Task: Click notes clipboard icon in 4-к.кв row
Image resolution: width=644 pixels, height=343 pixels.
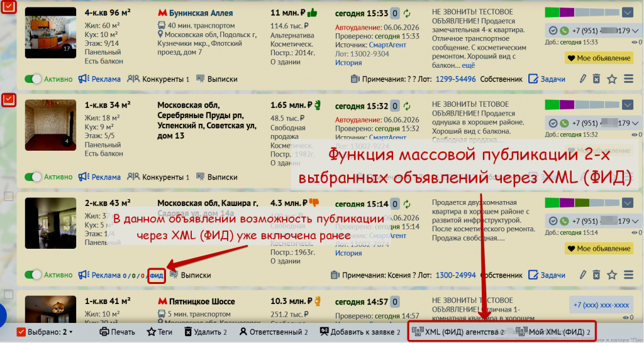Action: point(355,79)
